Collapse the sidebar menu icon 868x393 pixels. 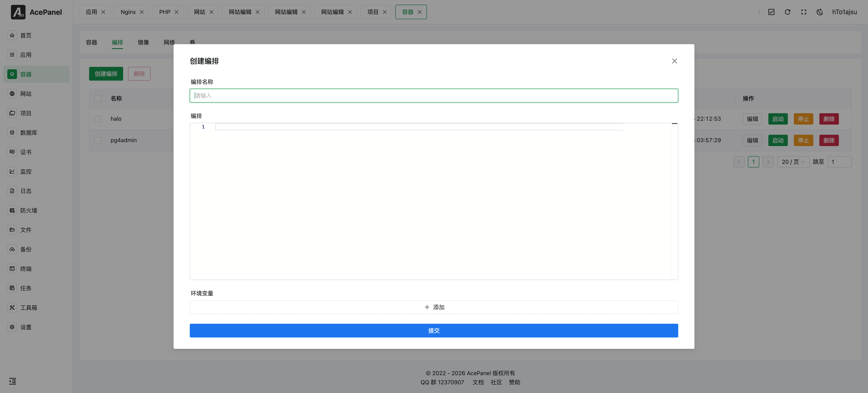click(x=13, y=381)
